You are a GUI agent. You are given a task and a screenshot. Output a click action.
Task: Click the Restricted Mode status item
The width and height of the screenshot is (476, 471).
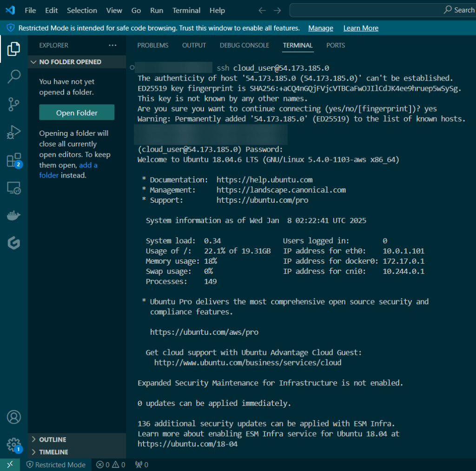click(56, 464)
